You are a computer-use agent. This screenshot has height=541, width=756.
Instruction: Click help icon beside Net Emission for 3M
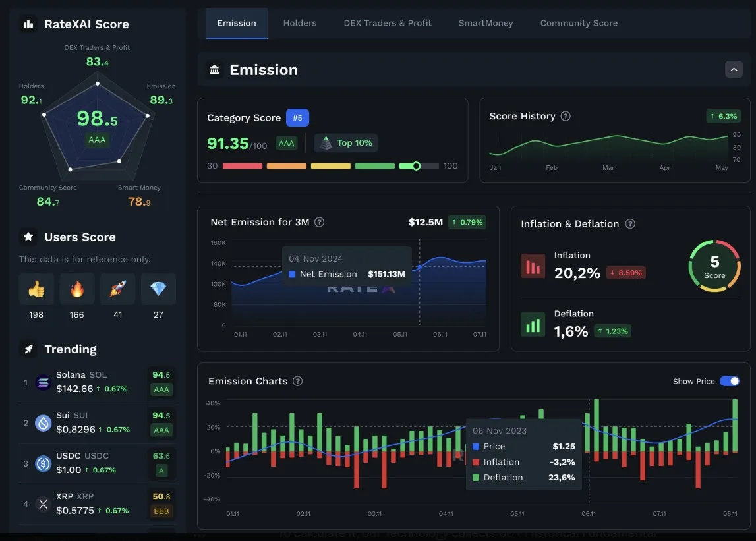320,222
